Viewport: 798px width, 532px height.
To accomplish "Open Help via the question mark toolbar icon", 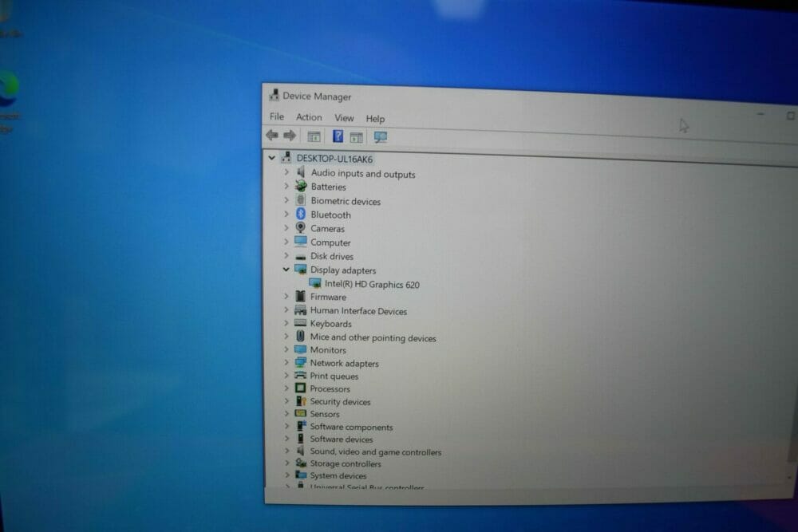I will pyautogui.click(x=338, y=136).
